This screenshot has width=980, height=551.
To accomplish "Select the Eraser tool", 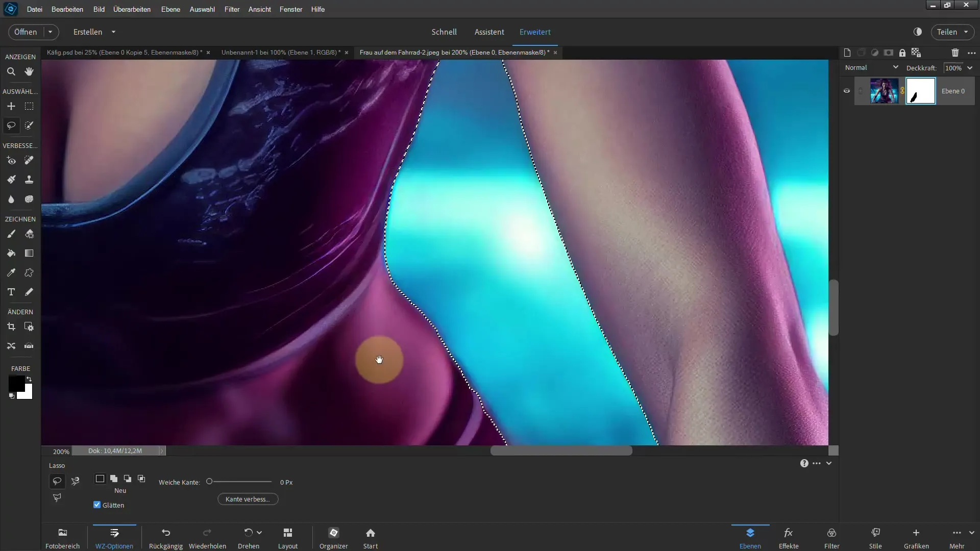I will 29,234.
